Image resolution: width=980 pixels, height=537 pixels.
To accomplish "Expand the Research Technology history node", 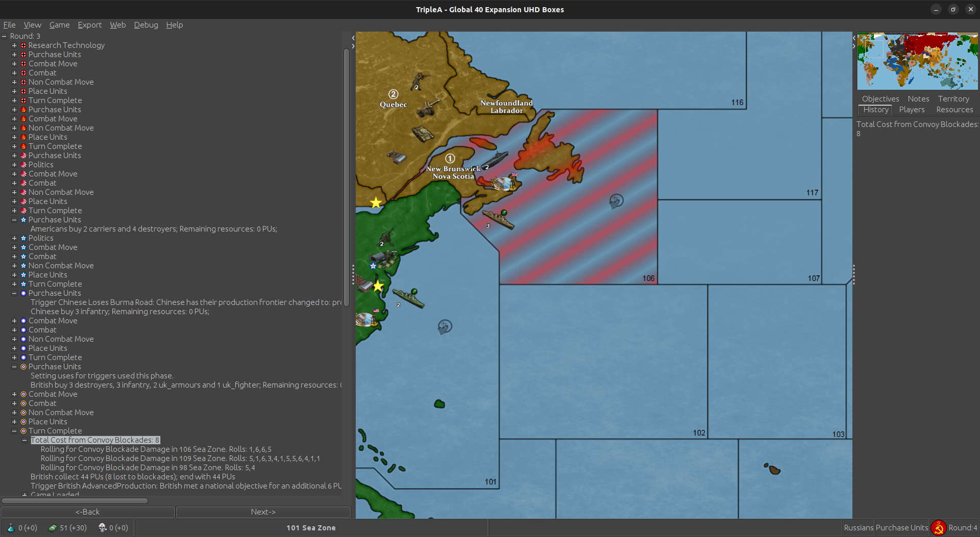I will (14, 45).
